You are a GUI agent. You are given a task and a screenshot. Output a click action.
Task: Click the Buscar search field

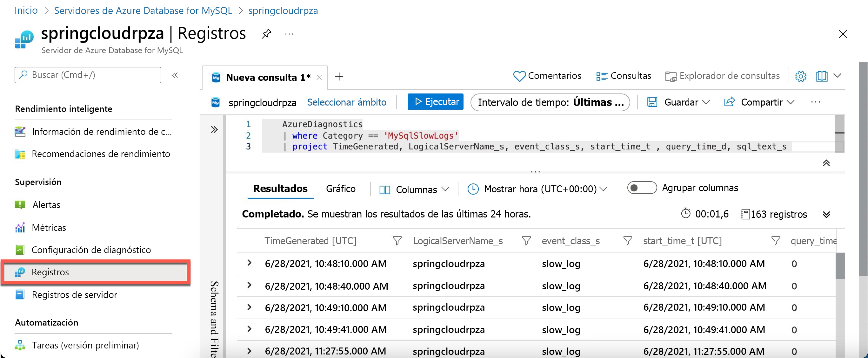coord(88,75)
